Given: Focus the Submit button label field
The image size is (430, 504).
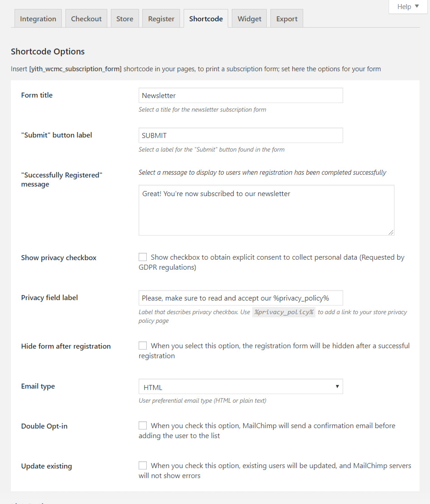Looking at the screenshot, I should (x=240, y=135).
